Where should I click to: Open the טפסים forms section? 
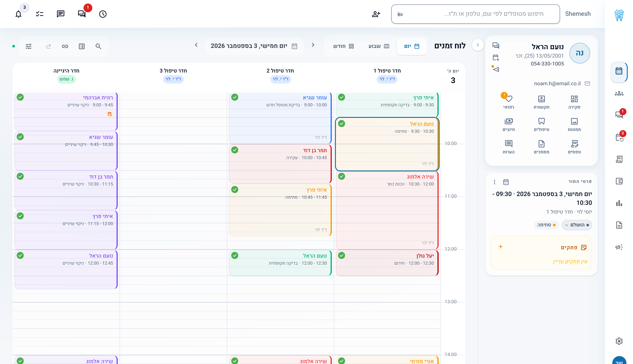[x=574, y=147]
